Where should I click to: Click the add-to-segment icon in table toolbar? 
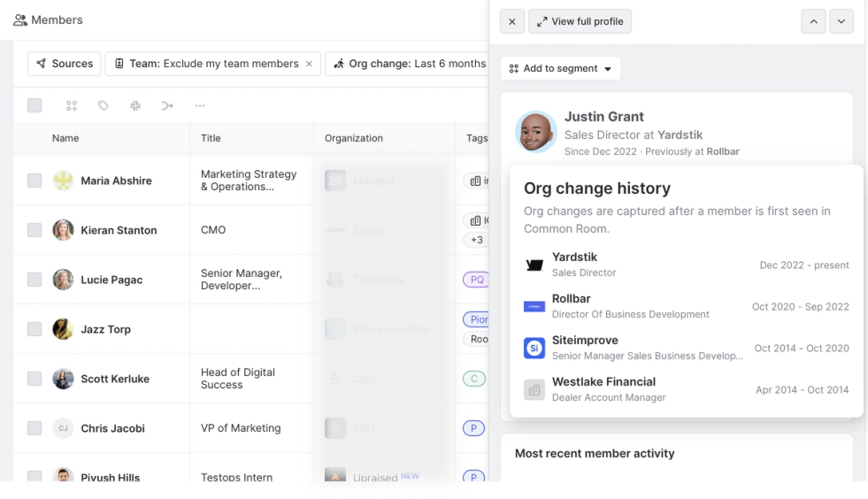tap(72, 105)
